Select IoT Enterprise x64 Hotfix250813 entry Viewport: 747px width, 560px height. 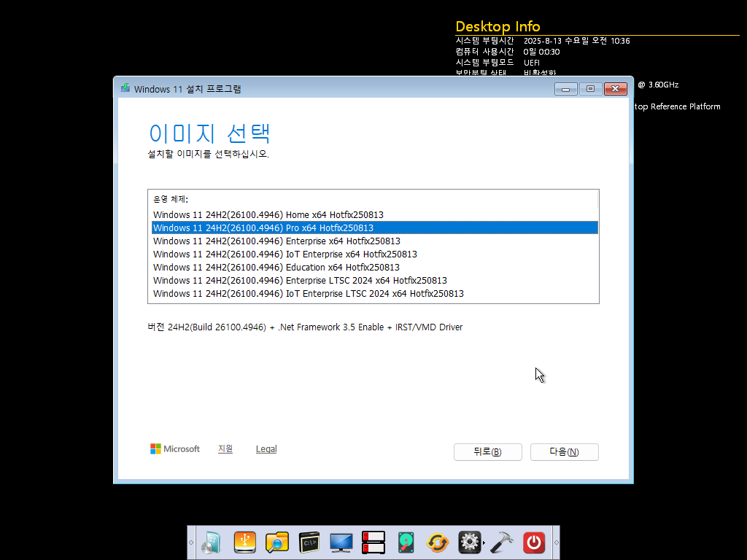point(374,254)
